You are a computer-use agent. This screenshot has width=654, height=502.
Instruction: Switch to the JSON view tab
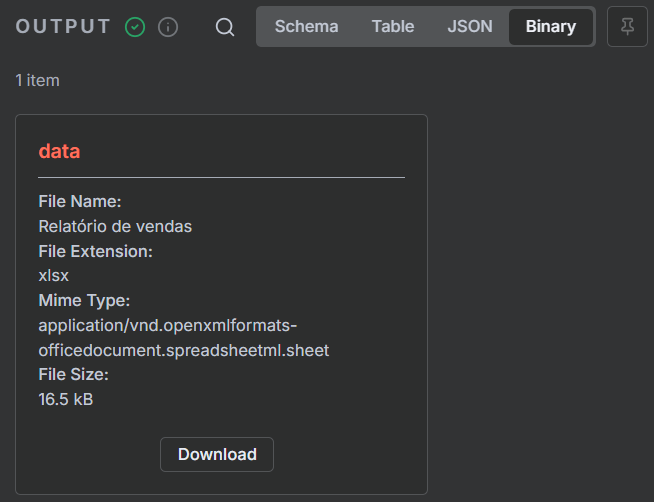click(470, 26)
